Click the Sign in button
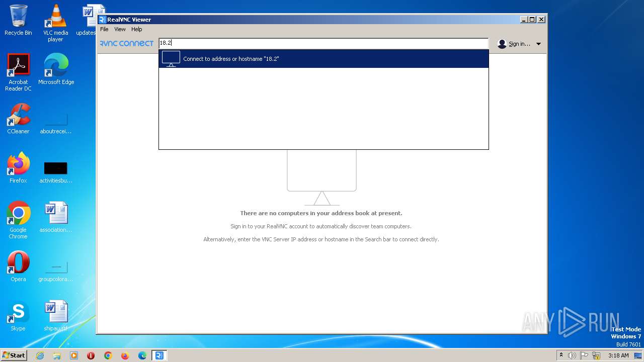Screen dimensions: 644x362 coord(519,44)
